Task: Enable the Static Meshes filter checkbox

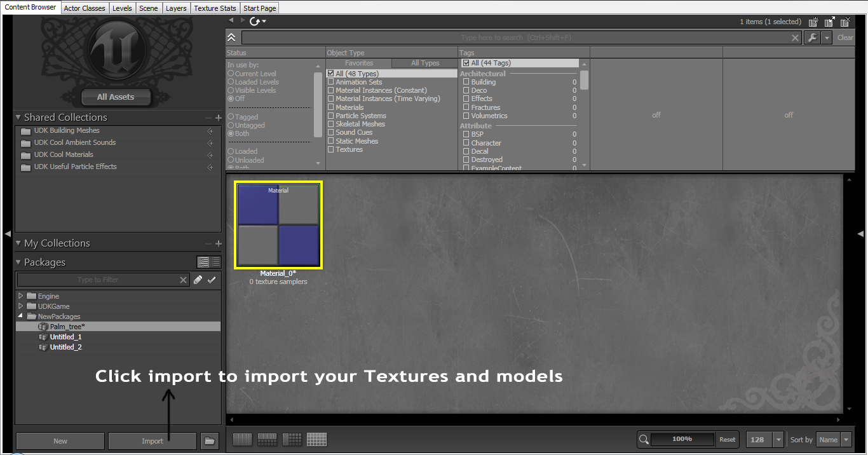Action: click(330, 141)
